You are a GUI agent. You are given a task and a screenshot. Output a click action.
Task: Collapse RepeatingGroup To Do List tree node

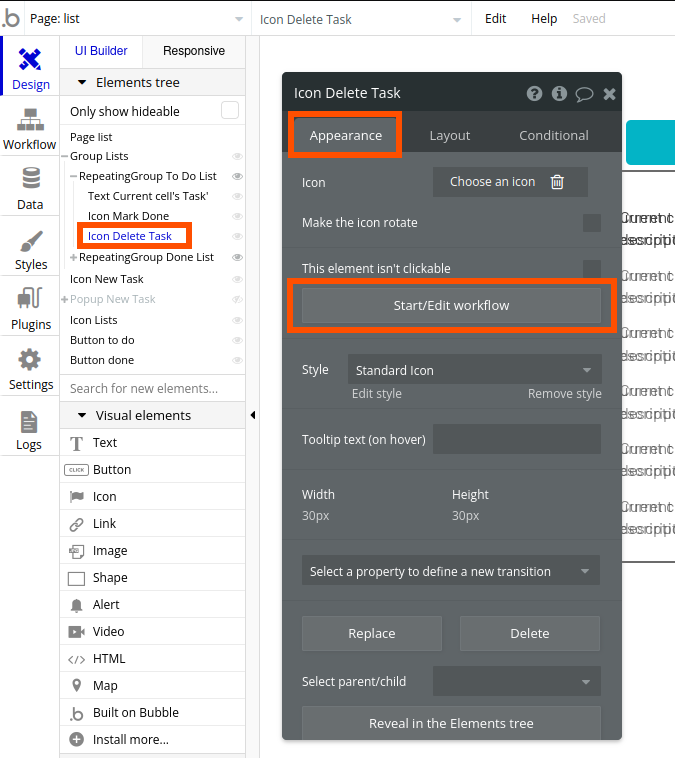(x=73, y=176)
